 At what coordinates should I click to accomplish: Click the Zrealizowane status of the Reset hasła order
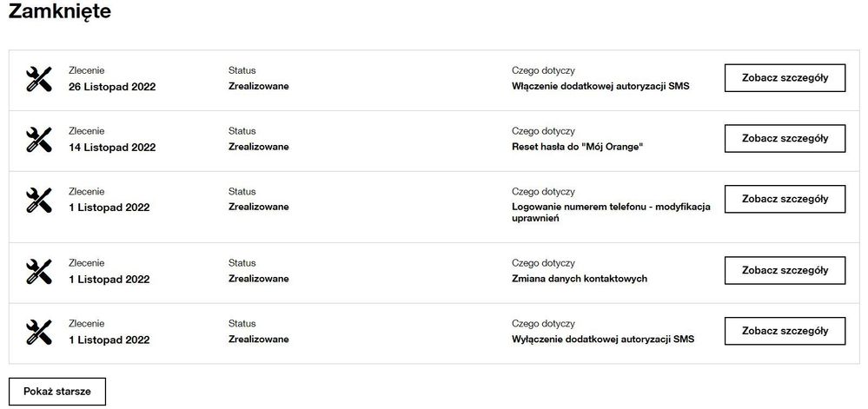258,147
